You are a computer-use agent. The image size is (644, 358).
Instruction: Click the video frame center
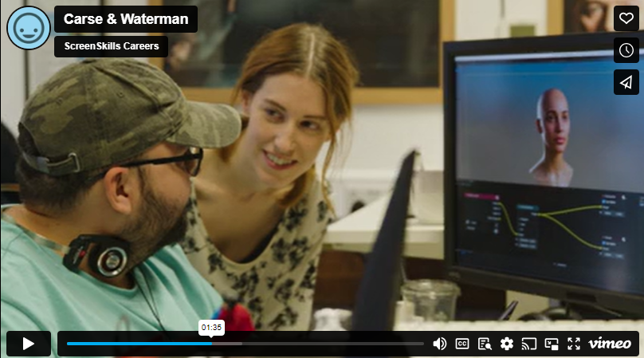coord(322,179)
